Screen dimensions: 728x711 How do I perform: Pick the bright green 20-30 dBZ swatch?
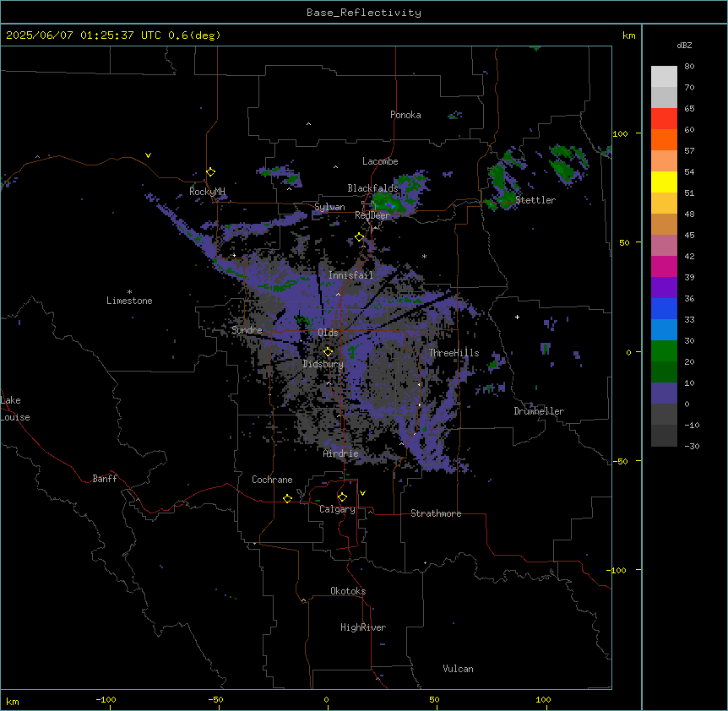[664, 351]
